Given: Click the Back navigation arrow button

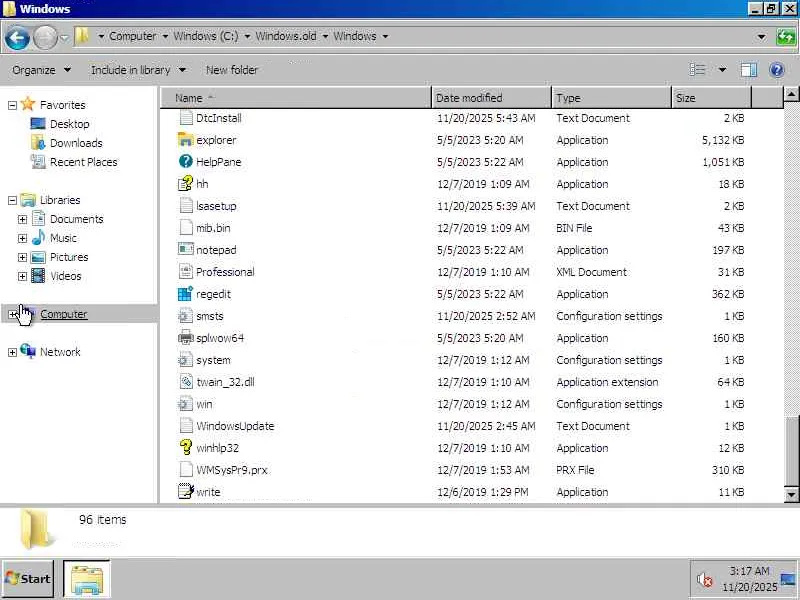Looking at the screenshot, I should (16, 37).
